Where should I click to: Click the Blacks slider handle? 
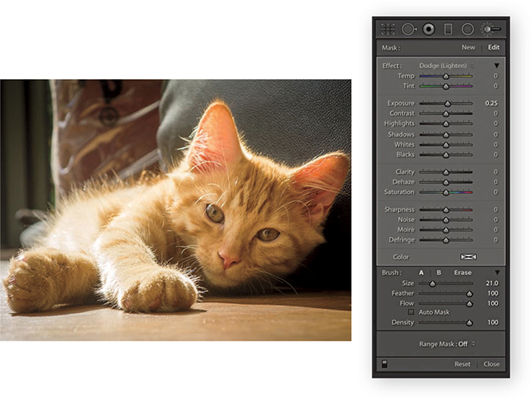coord(446,155)
